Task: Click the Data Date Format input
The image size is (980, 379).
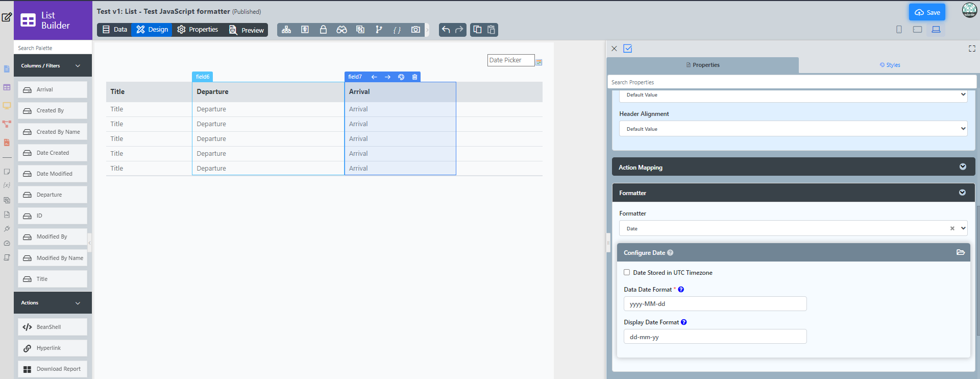Action: coord(715,304)
